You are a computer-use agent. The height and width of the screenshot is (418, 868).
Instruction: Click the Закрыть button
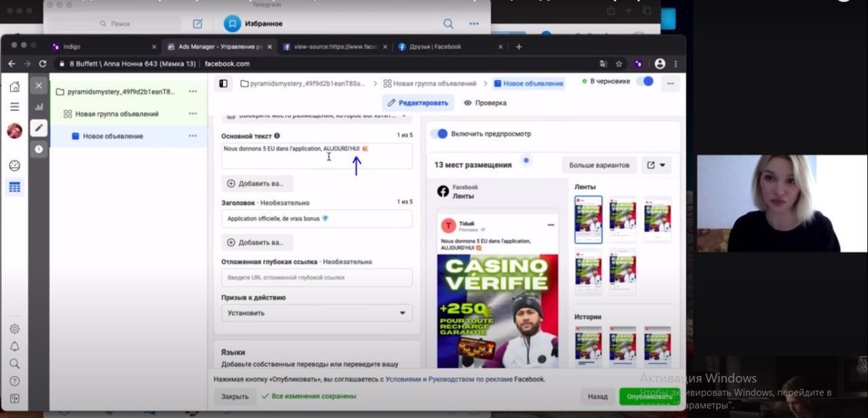(x=235, y=397)
